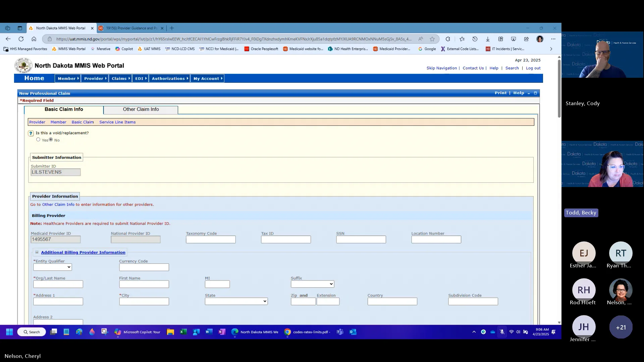This screenshot has height=362, width=644.
Task: Click the help question mark near void/replacement
Action: tap(31, 133)
